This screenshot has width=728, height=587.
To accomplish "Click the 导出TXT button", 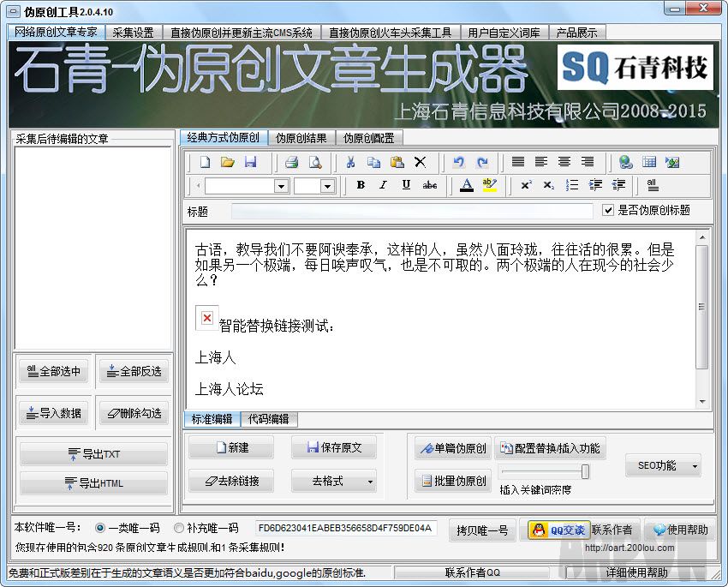I will coord(93,454).
